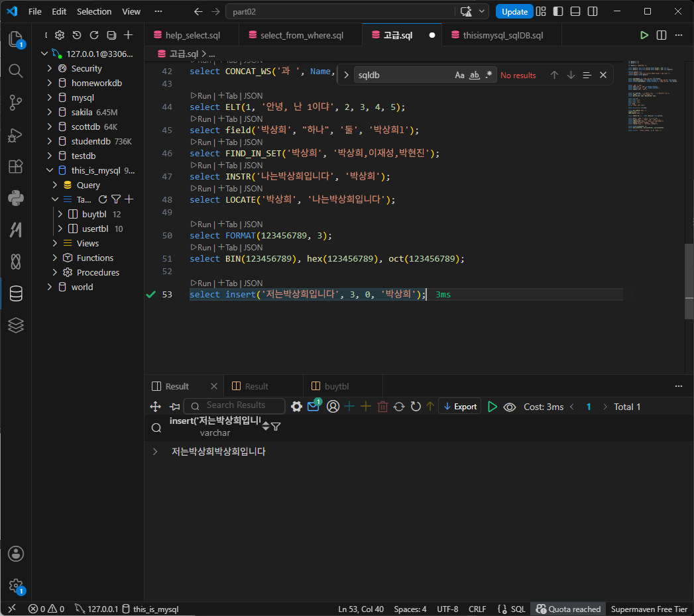Screen dimensions: 694x616
Task: Click the database panel settings gear
Action: coord(60,35)
